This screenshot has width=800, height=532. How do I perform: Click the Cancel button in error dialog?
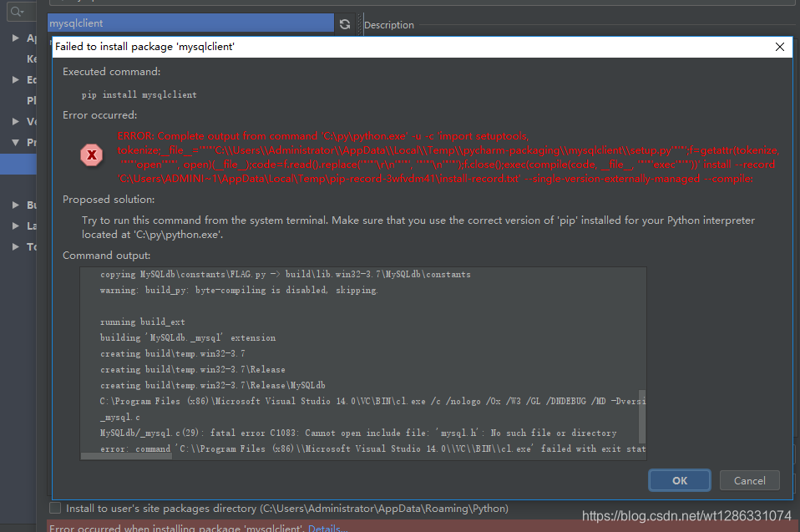tap(749, 480)
